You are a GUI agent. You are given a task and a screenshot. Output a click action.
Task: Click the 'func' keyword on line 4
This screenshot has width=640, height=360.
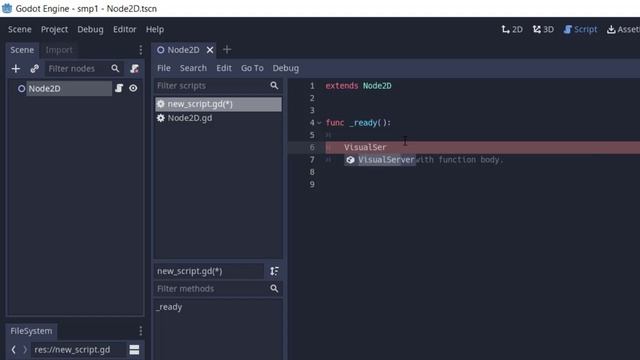[335, 123]
